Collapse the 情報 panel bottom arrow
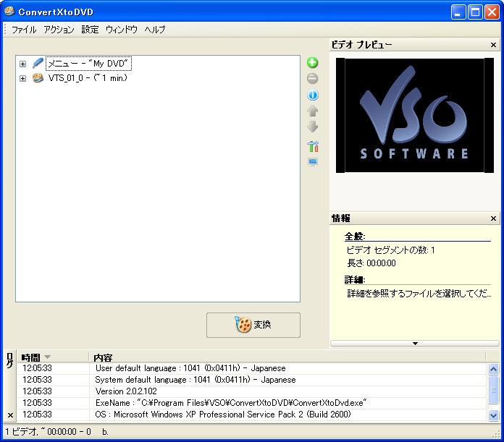 coord(415,344)
